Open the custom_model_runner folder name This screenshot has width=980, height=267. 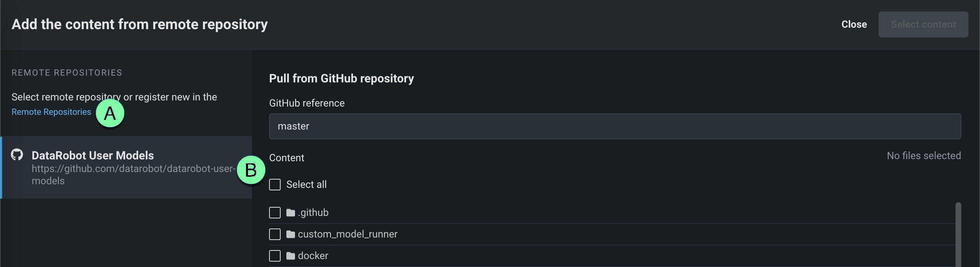tap(347, 234)
